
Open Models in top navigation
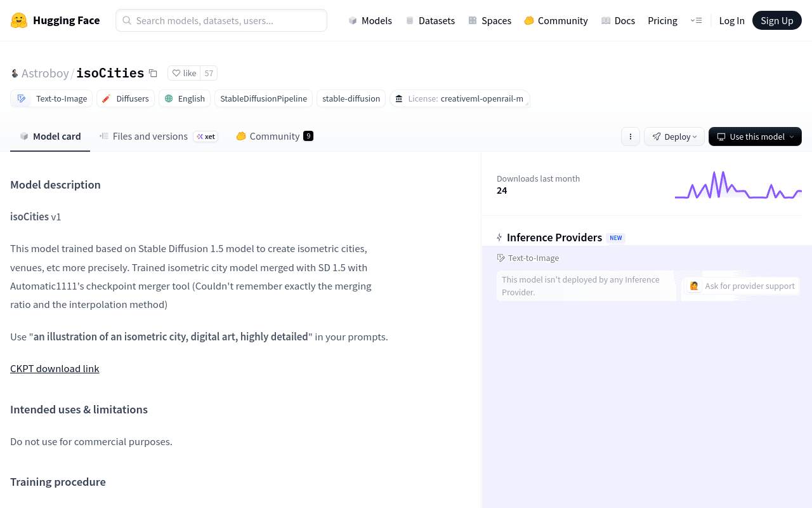tap(370, 20)
